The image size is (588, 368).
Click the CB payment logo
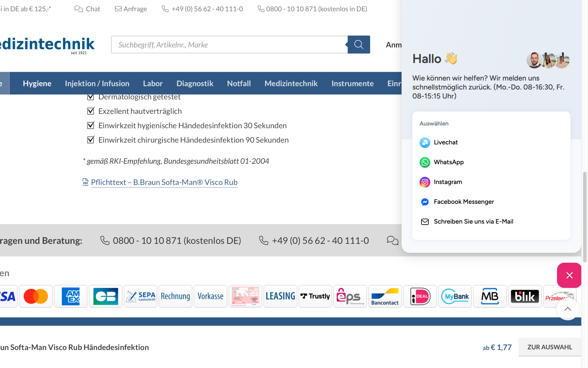(x=106, y=296)
